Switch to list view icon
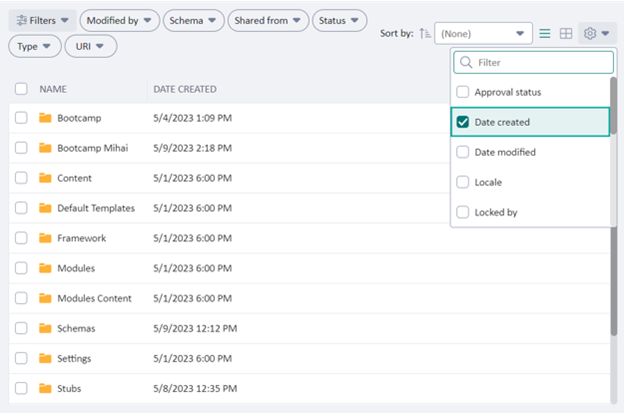Screen dimensions: 624x413 point(545,34)
